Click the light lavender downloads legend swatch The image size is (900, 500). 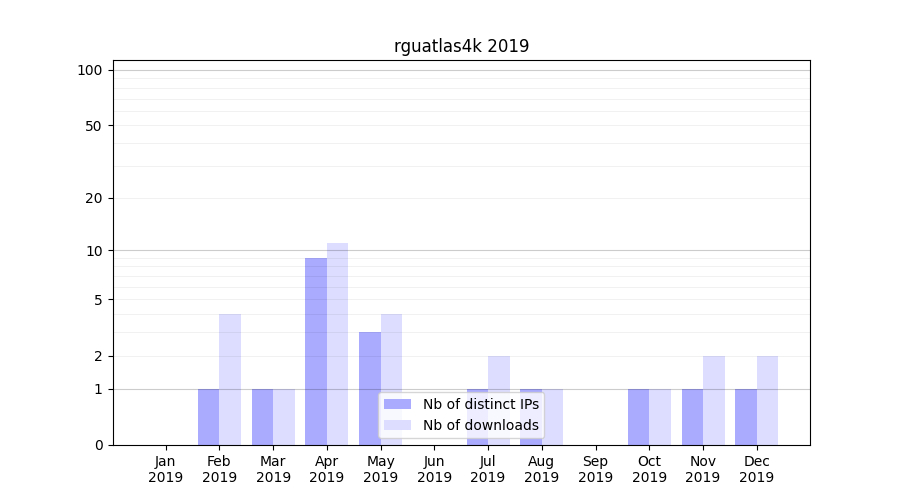coord(397,425)
